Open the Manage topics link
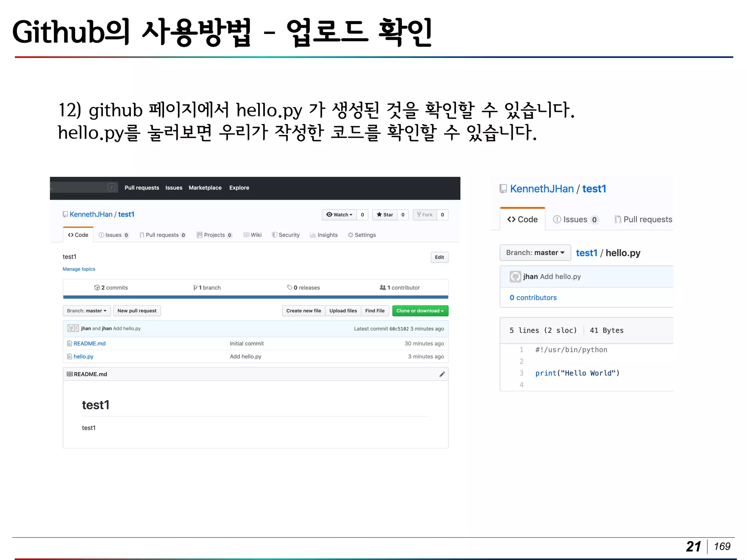The width and height of the screenshot is (747, 560). click(79, 269)
